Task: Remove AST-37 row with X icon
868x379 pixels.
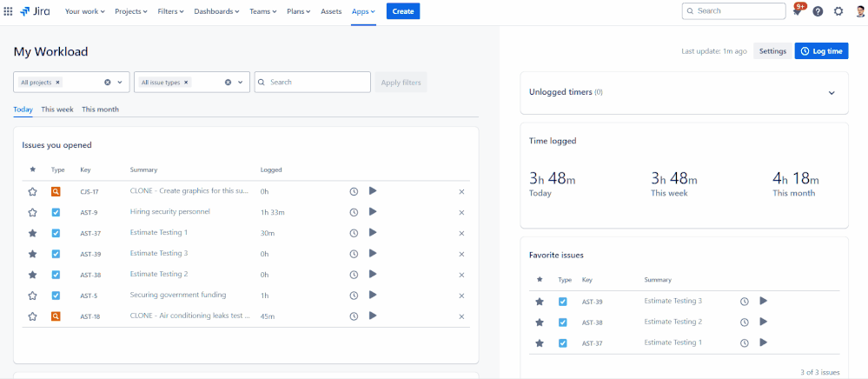Action: coord(461,233)
